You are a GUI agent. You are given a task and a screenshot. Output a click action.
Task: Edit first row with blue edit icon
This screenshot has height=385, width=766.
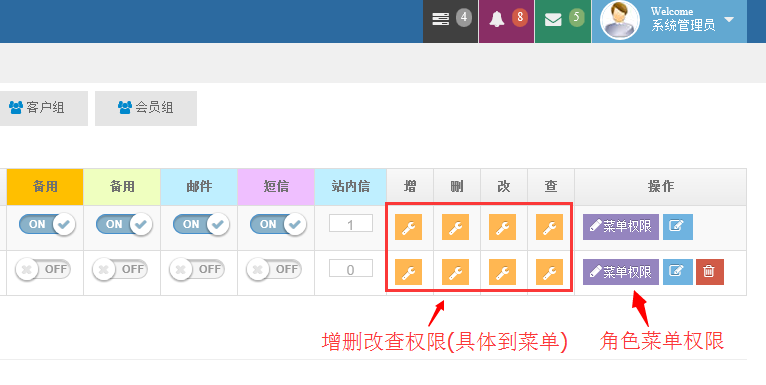678,227
